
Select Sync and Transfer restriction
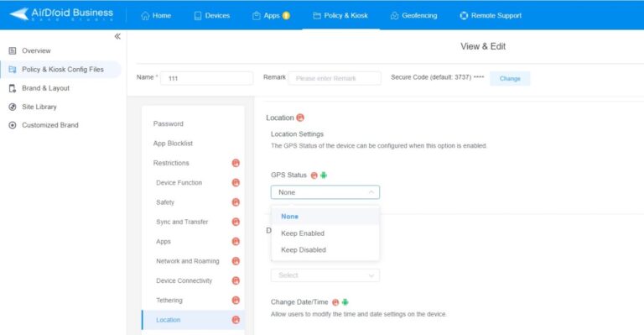pyautogui.click(x=182, y=222)
